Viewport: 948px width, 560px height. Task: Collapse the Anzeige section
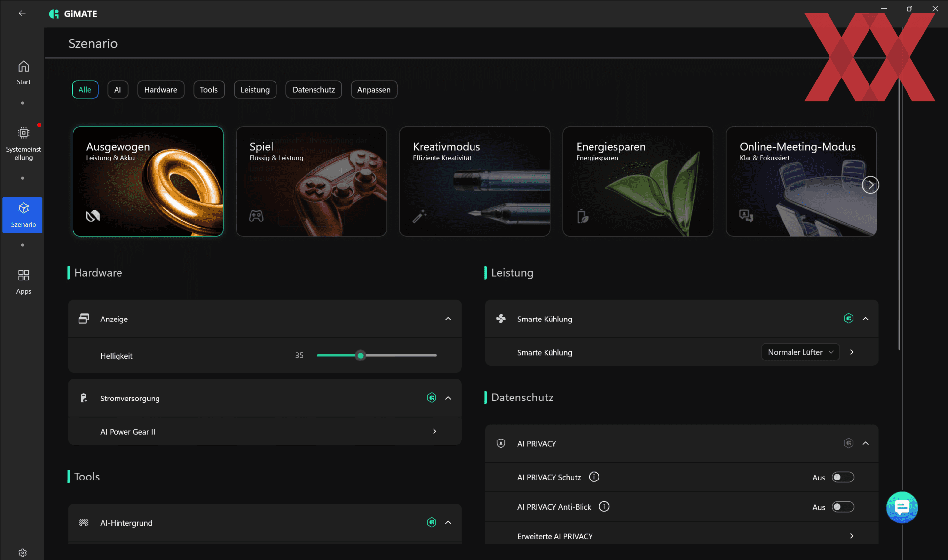pyautogui.click(x=448, y=319)
